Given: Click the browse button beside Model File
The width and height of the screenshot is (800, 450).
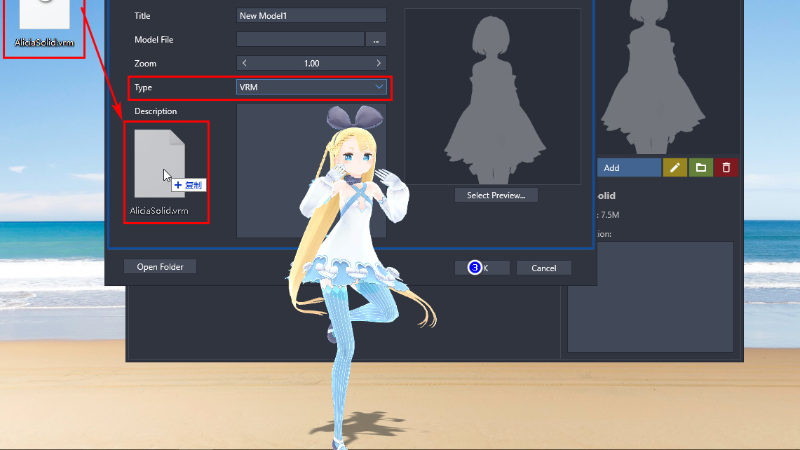Looking at the screenshot, I should [376, 39].
